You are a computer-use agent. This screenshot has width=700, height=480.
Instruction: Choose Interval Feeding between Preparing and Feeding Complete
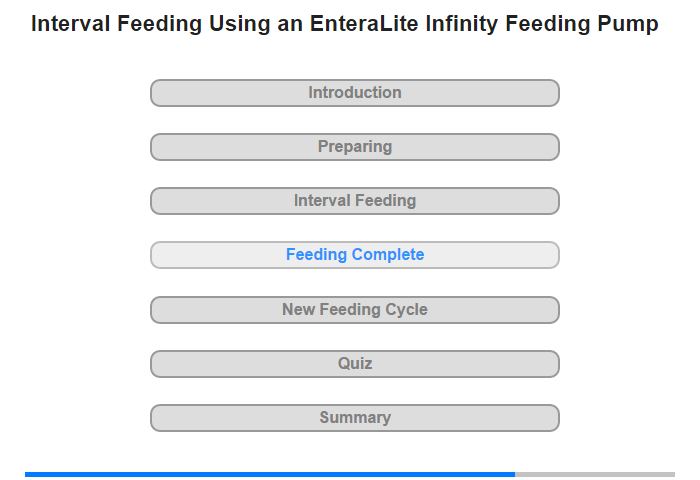click(355, 201)
